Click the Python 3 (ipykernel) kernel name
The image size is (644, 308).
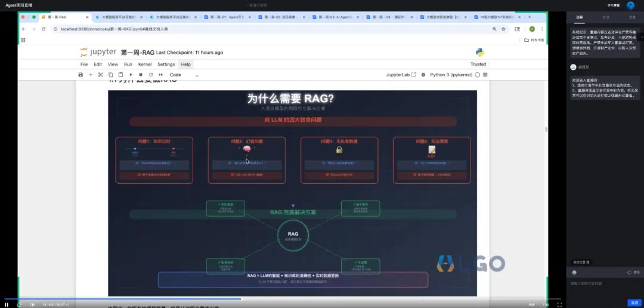450,75
